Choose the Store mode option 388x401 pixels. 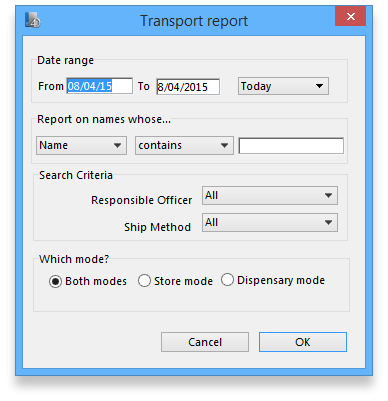(x=144, y=281)
